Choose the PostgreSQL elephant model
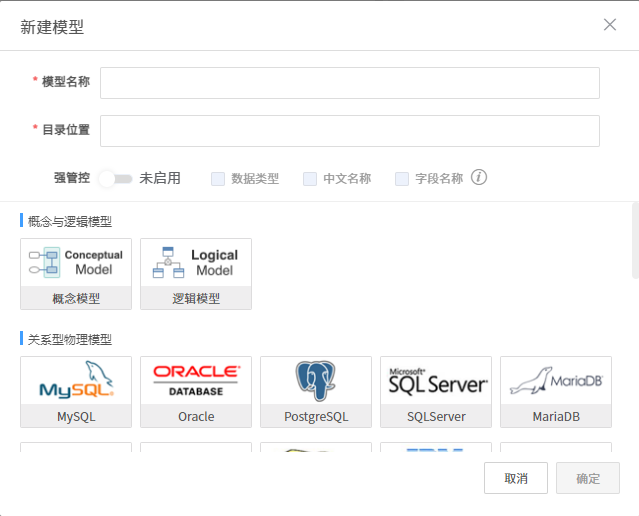The height and width of the screenshot is (516, 639). click(x=316, y=392)
